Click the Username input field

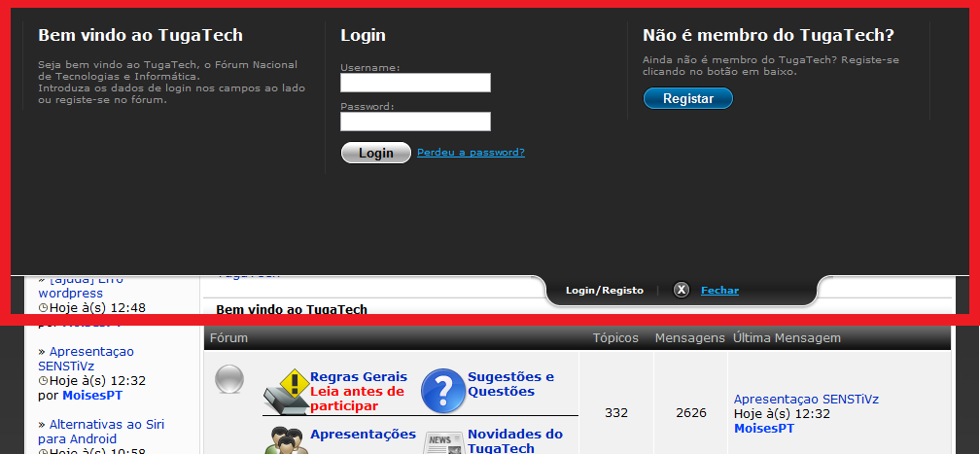point(415,83)
